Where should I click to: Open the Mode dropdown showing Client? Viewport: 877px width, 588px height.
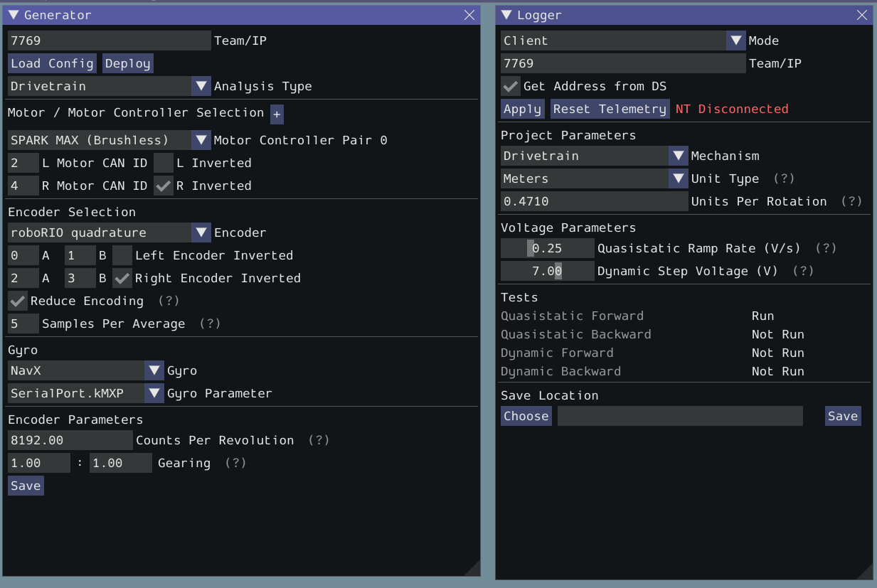pyautogui.click(x=735, y=41)
